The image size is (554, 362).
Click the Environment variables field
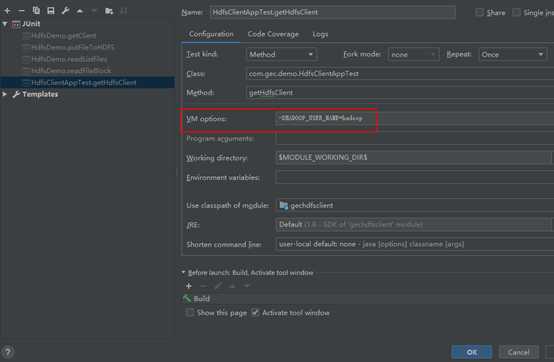[414, 177]
